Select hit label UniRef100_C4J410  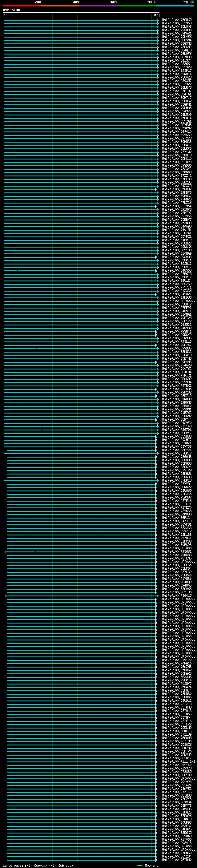pos(177,132)
